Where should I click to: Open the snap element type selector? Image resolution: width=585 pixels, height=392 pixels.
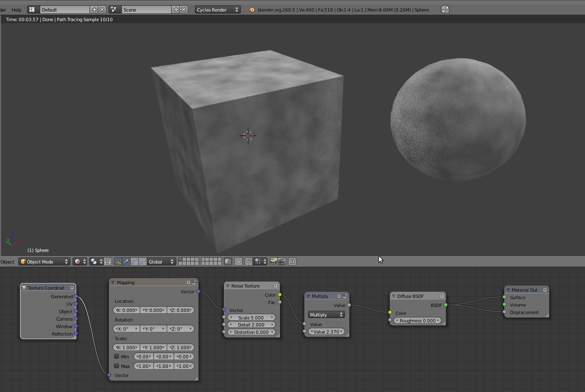click(x=261, y=261)
